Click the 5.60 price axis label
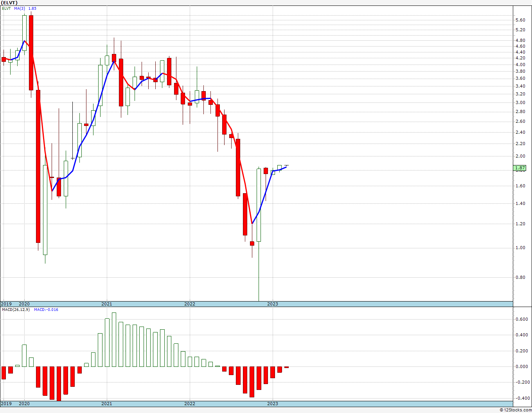Viewport: 532px width, 413px height. pos(520,20)
